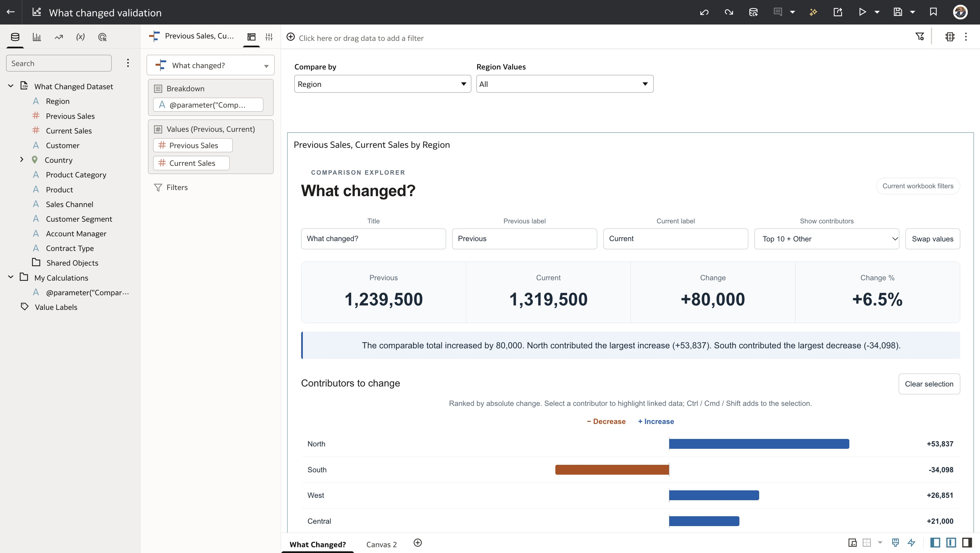Open the Show contributors dropdown

click(x=826, y=239)
